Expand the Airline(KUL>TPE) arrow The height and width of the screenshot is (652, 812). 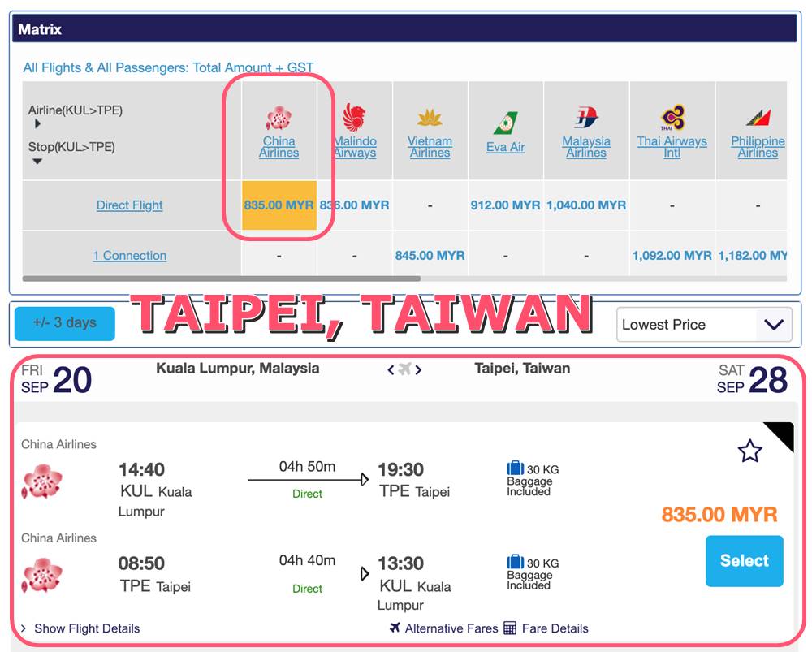tap(37, 123)
